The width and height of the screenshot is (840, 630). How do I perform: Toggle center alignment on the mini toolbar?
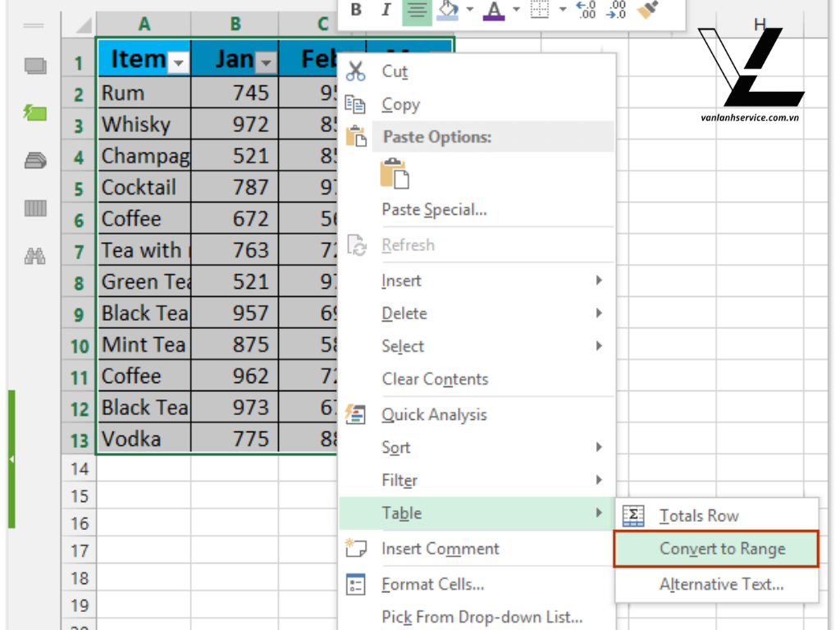tap(415, 11)
